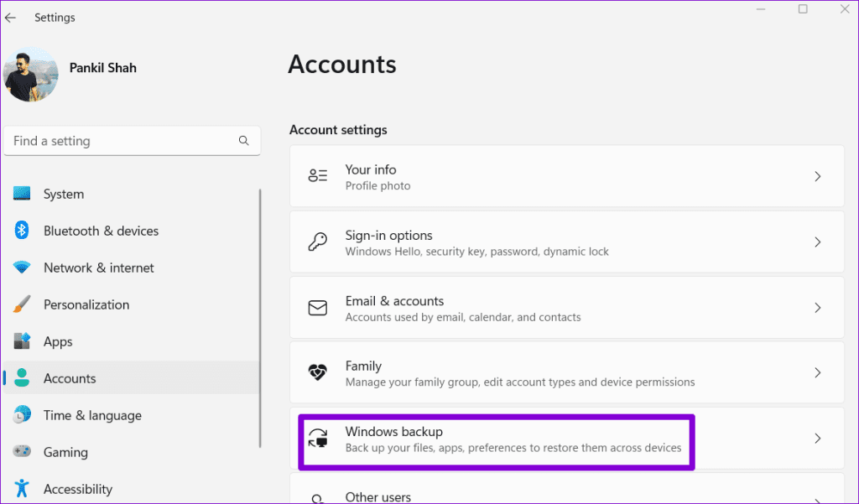Viewport: 859px width, 504px height.
Task: Open Gaming settings label
Action: 65,452
